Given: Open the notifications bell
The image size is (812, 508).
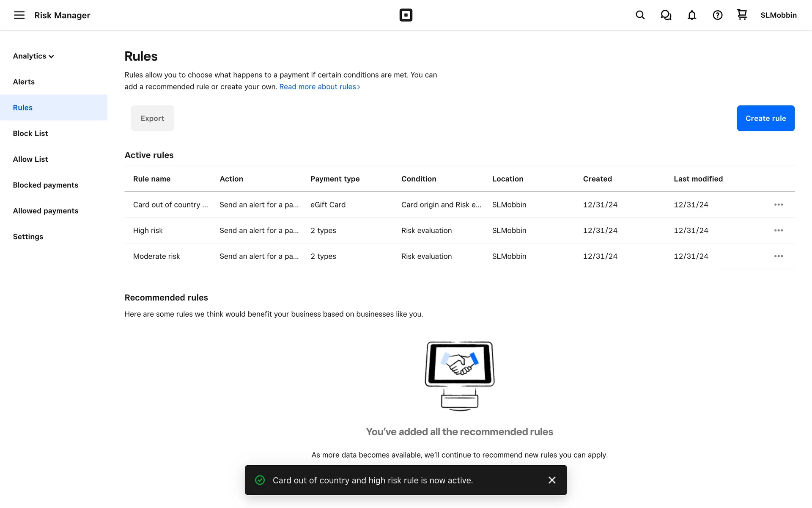Looking at the screenshot, I should coord(691,15).
